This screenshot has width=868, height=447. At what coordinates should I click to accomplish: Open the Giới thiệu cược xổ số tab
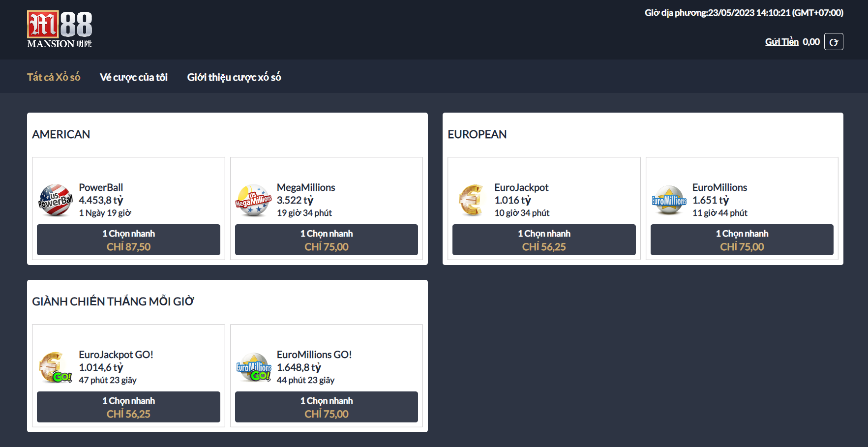234,77
